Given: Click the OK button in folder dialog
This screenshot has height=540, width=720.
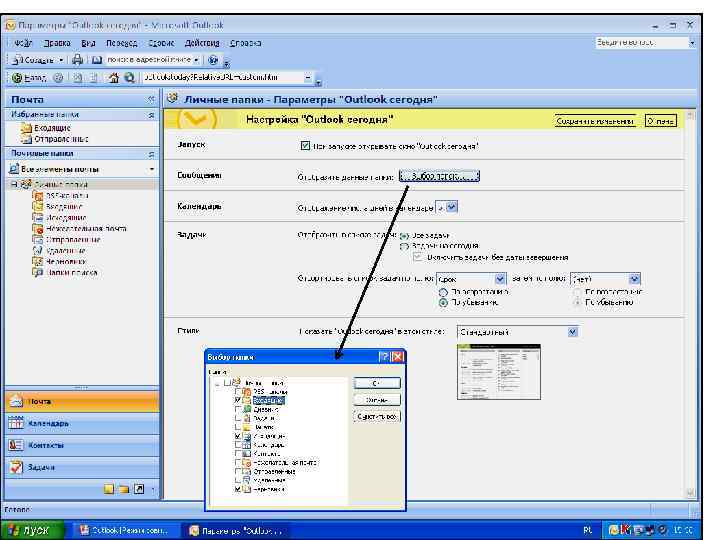Looking at the screenshot, I should (377, 383).
